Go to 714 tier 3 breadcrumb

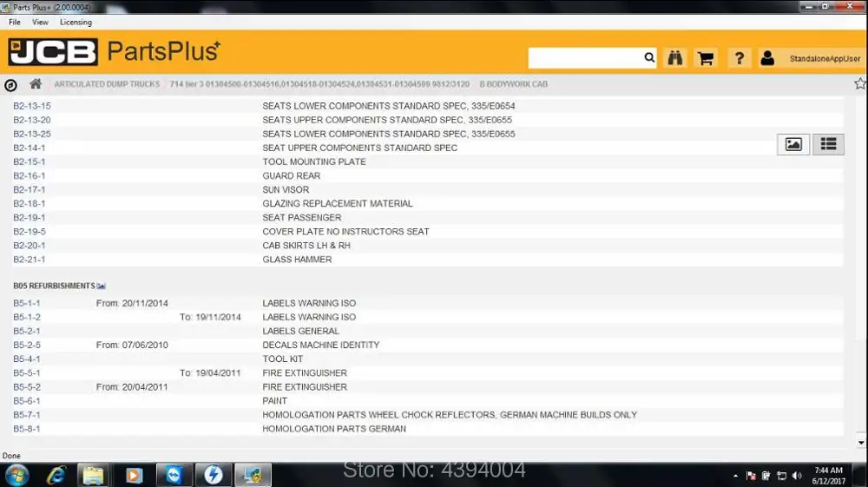(x=319, y=84)
